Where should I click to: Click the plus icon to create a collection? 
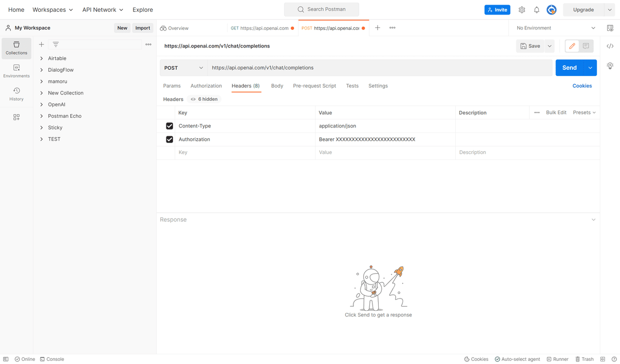(x=41, y=44)
